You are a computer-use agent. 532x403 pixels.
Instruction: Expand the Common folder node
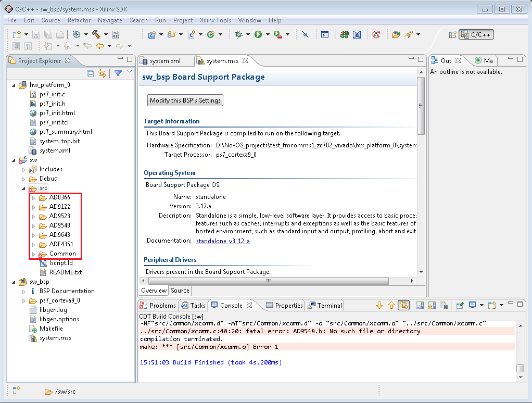(x=34, y=254)
